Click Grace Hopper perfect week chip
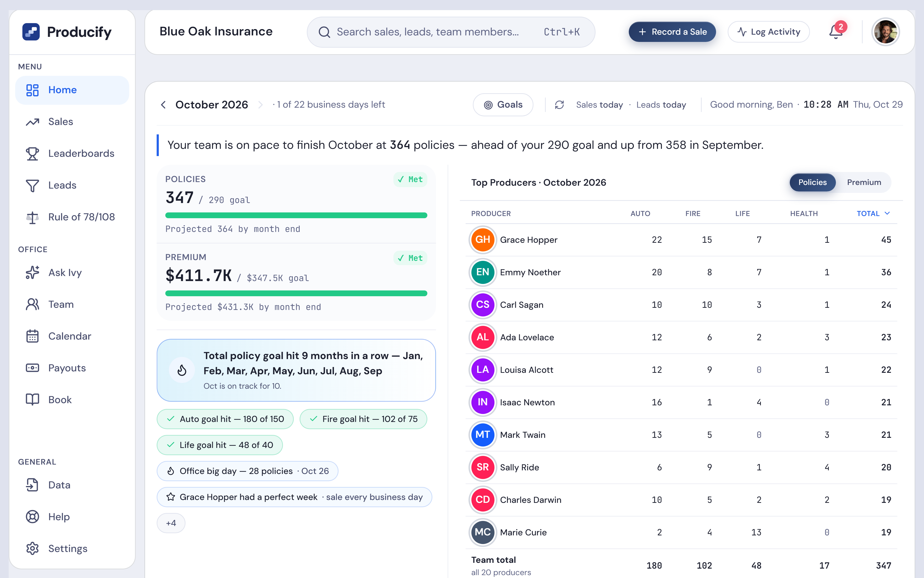The width and height of the screenshot is (924, 578). point(294,497)
